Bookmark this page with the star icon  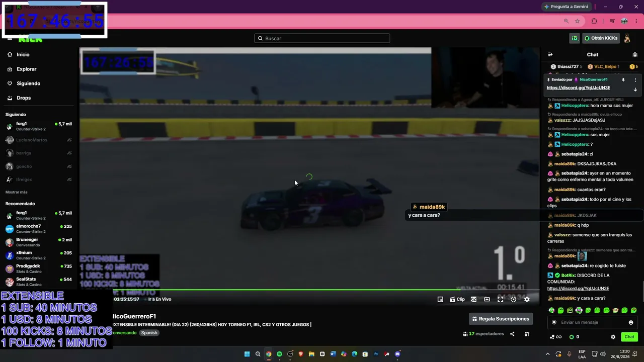point(577,21)
